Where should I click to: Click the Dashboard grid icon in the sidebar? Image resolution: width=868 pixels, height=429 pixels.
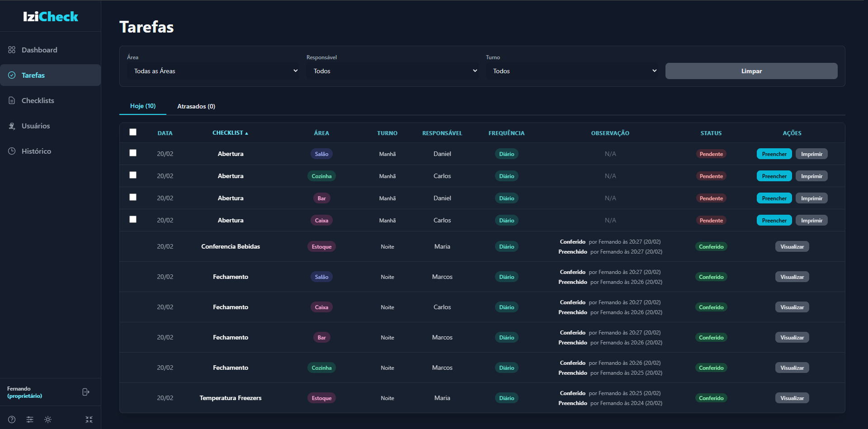pos(12,50)
